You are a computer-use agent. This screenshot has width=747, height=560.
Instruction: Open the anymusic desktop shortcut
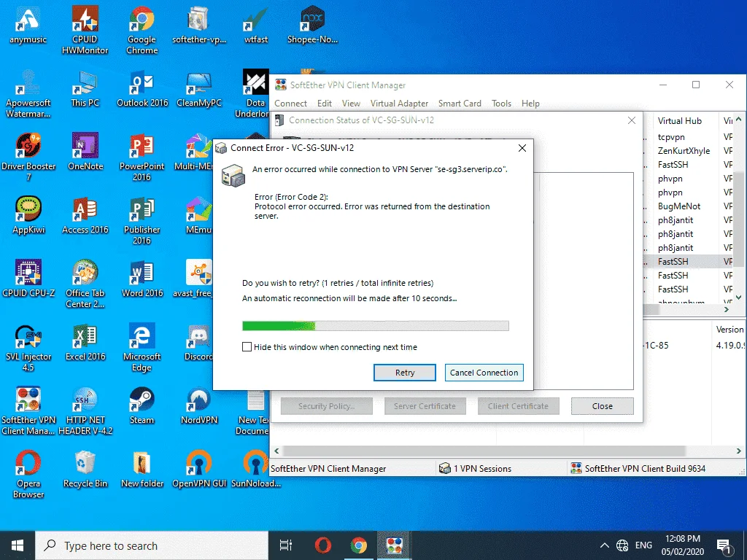[28, 26]
